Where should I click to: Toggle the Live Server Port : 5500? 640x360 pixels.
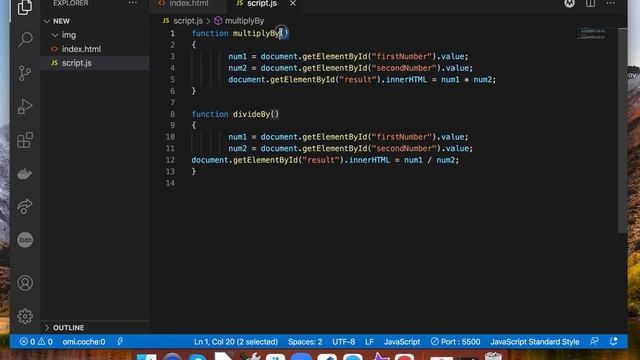pos(456,342)
